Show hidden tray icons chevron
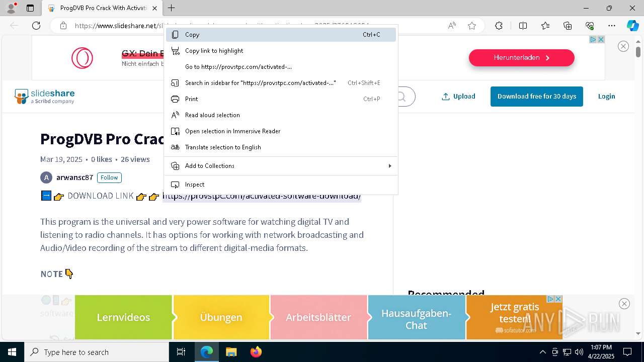Screen dimensions: 644x362 tap(542, 352)
